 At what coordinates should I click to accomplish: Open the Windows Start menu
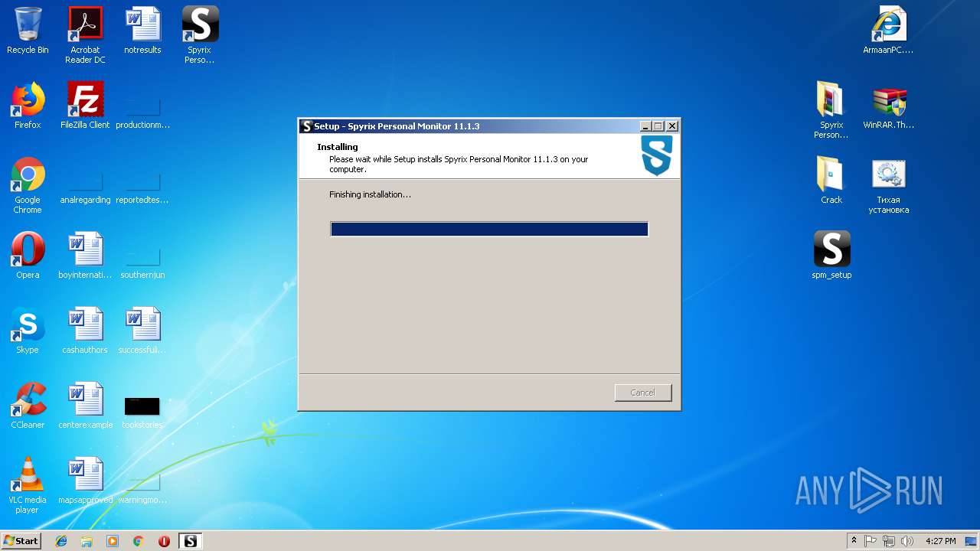21,541
